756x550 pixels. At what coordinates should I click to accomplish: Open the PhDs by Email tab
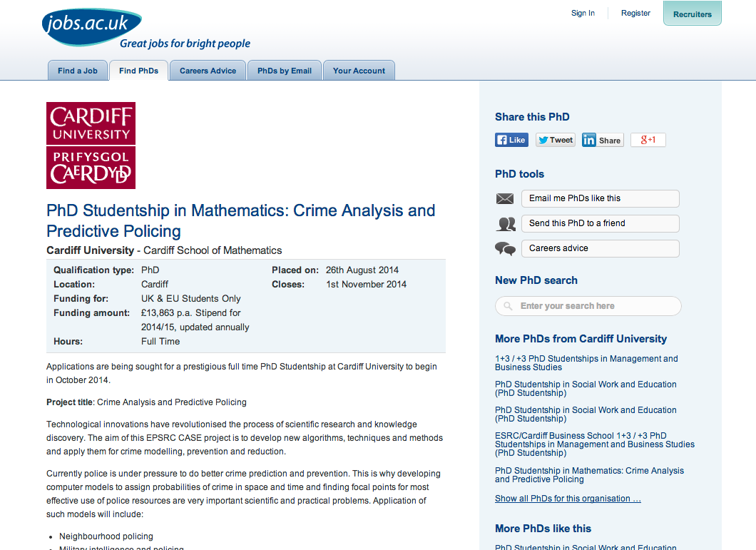pyautogui.click(x=285, y=71)
